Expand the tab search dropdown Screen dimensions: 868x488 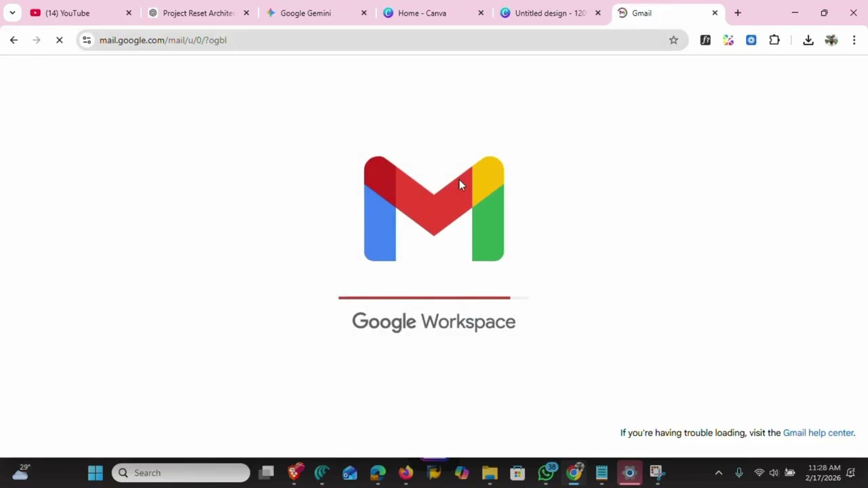(x=12, y=13)
